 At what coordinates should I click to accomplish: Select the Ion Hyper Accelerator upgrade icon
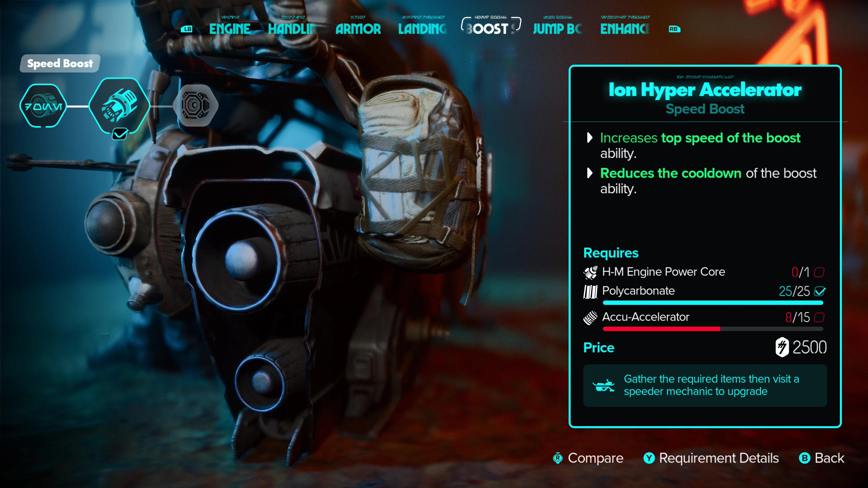pos(119,106)
